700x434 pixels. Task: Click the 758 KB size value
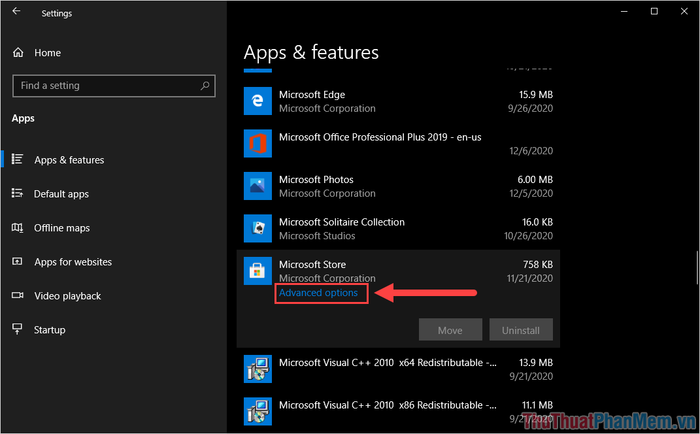538,264
